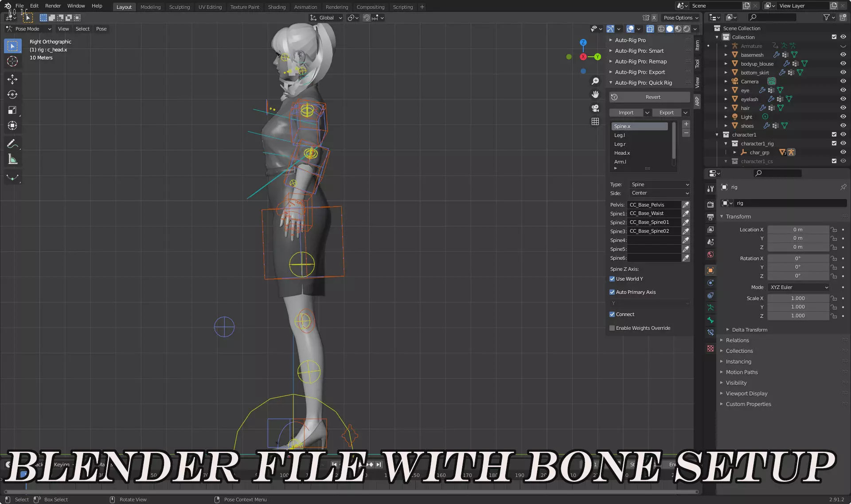Image resolution: width=851 pixels, height=504 pixels.
Task: Add bone chain with plus button
Action: (686, 124)
